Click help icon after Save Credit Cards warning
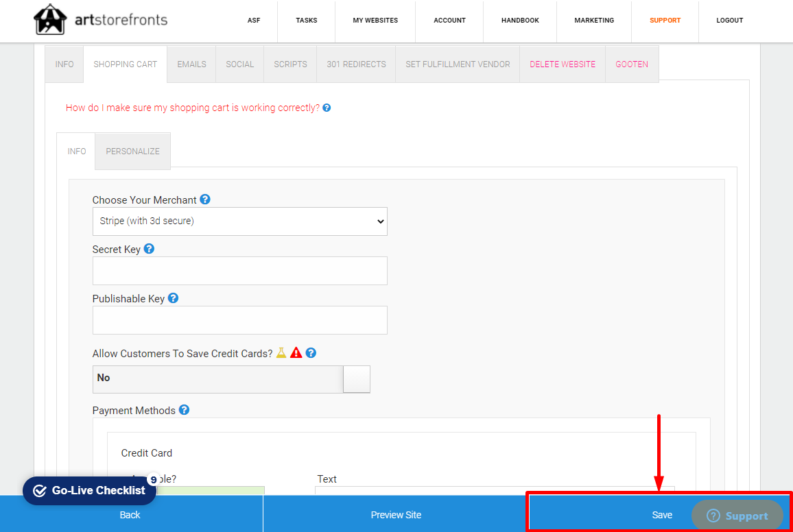 [x=311, y=352]
